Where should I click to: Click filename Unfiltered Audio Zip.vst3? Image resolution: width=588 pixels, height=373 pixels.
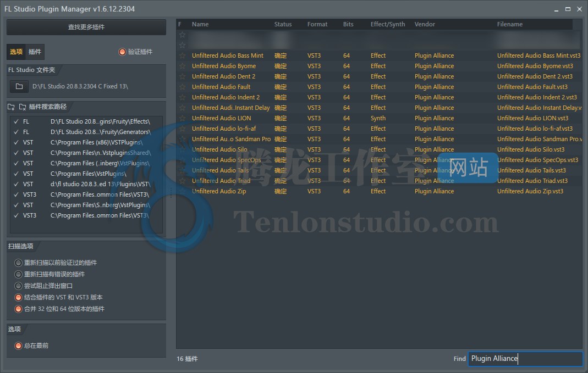tap(530, 191)
